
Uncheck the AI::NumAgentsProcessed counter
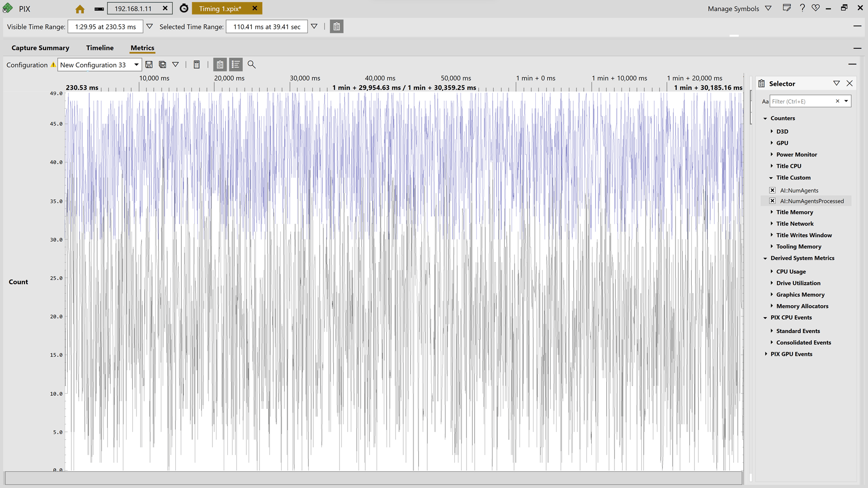773,201
